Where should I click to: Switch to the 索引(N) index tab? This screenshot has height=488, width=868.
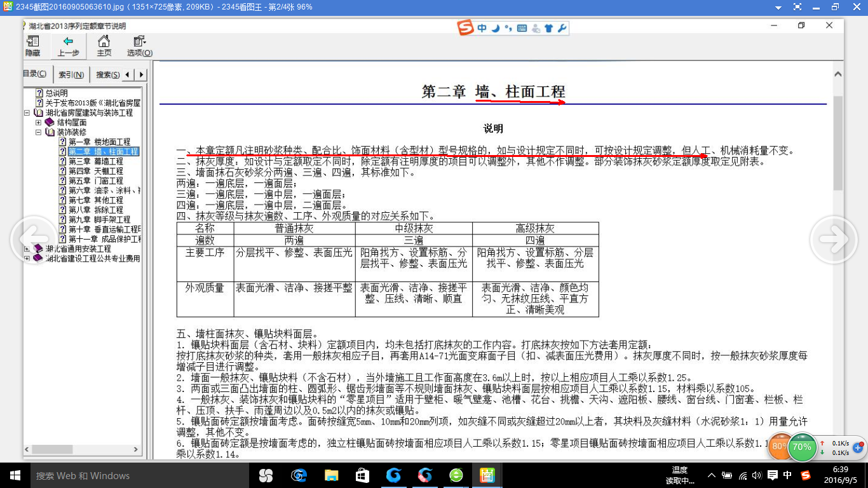71,74
